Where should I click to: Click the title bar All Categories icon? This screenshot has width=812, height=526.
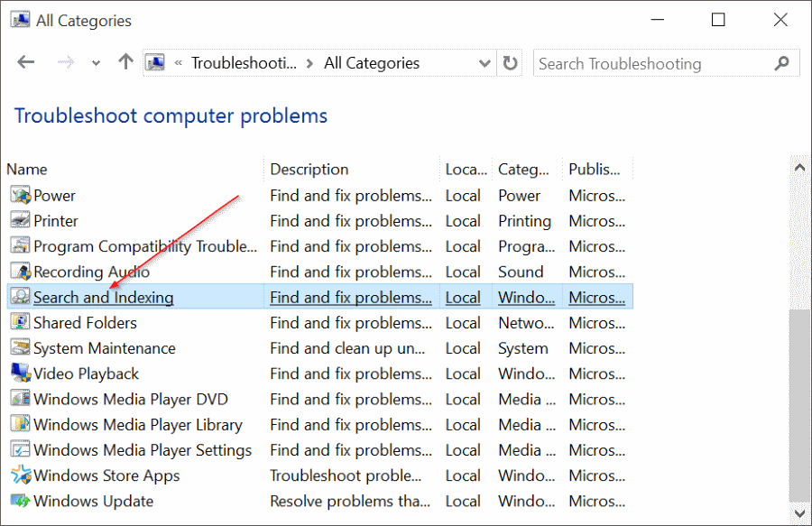(x=21, y=20)
